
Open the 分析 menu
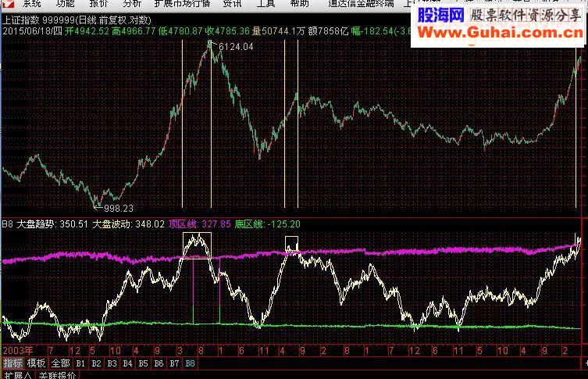tap(132, 4)
